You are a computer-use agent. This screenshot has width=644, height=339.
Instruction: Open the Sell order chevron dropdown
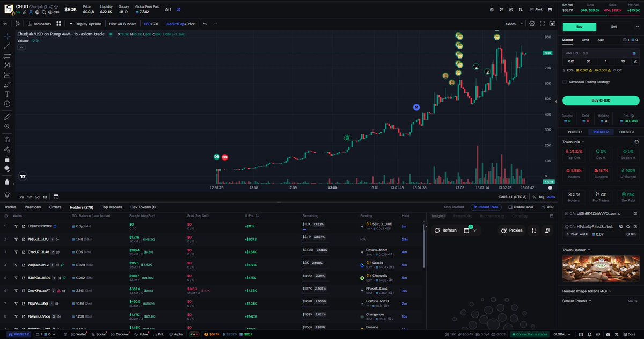[637, 27]
